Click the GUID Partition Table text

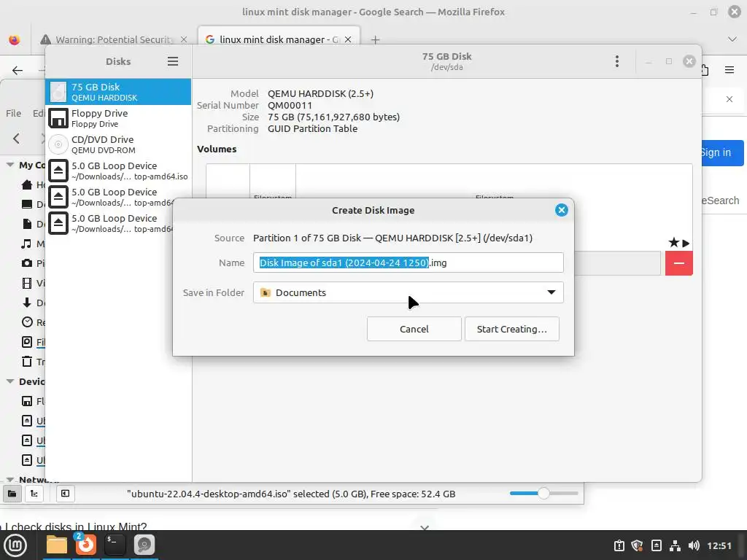312,128
